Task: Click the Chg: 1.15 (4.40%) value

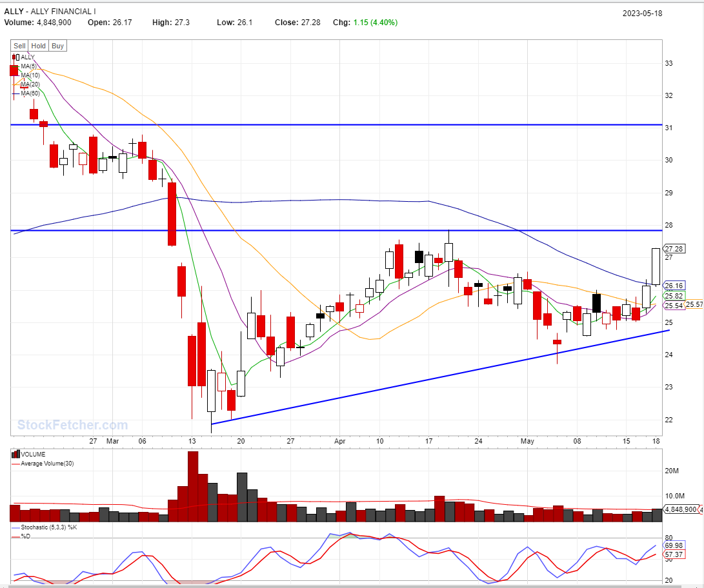Action: (x=365, y=23)
